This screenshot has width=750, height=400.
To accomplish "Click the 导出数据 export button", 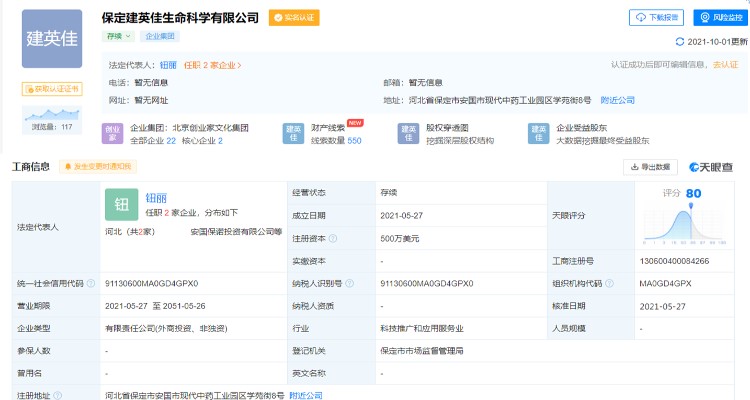I will (x=650, y=166).
